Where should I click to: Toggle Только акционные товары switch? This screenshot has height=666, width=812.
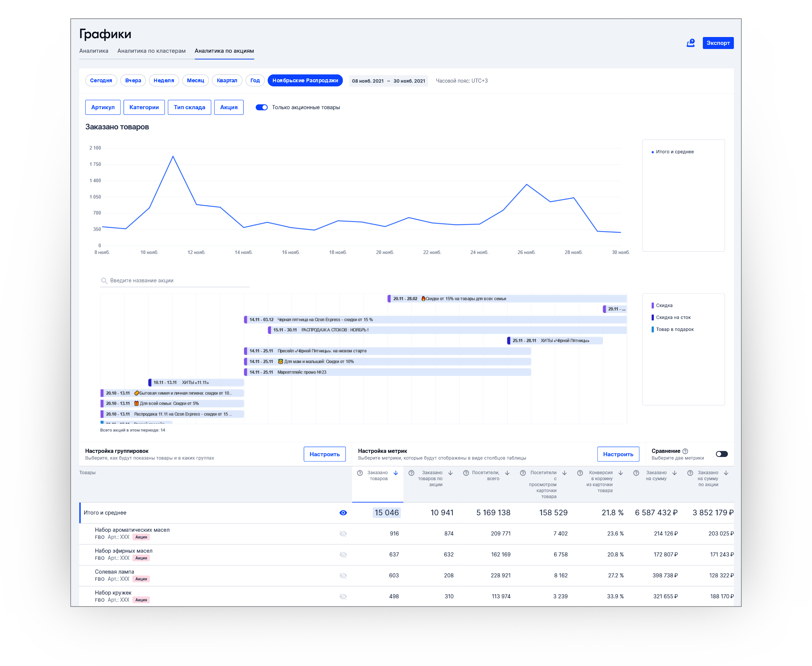(262, 107)
